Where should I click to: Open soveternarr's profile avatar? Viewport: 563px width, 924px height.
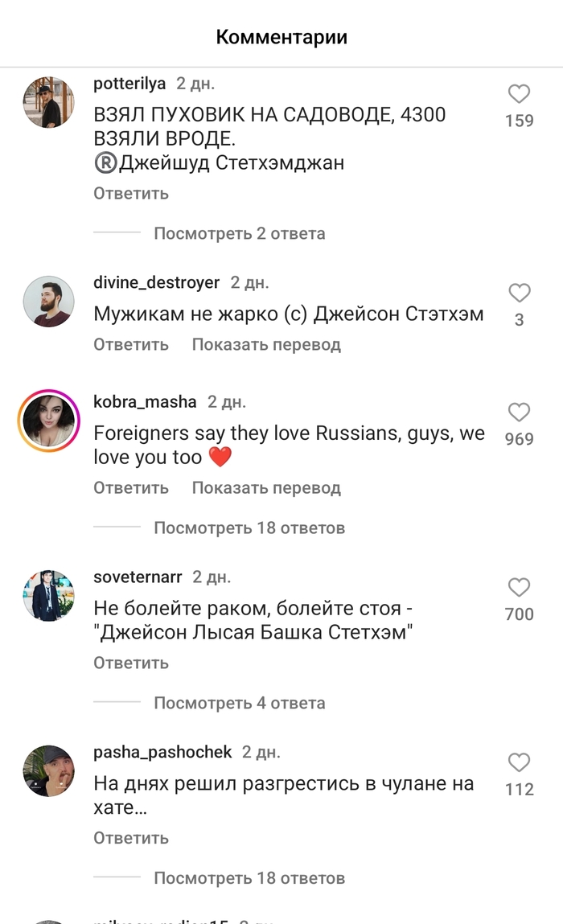click(x=48, y=596)
